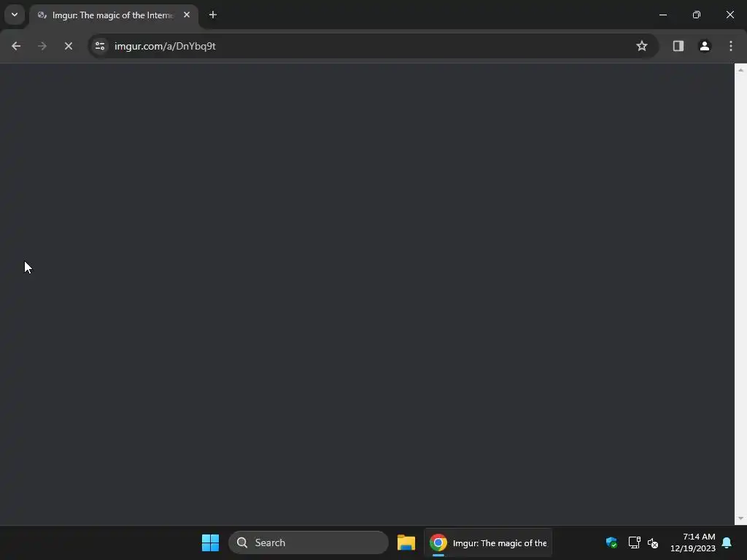The width and height of the screenshot is (747, 560).
Task: Switch to Chrome Imgur taskbar button
Action: [488, 542]
